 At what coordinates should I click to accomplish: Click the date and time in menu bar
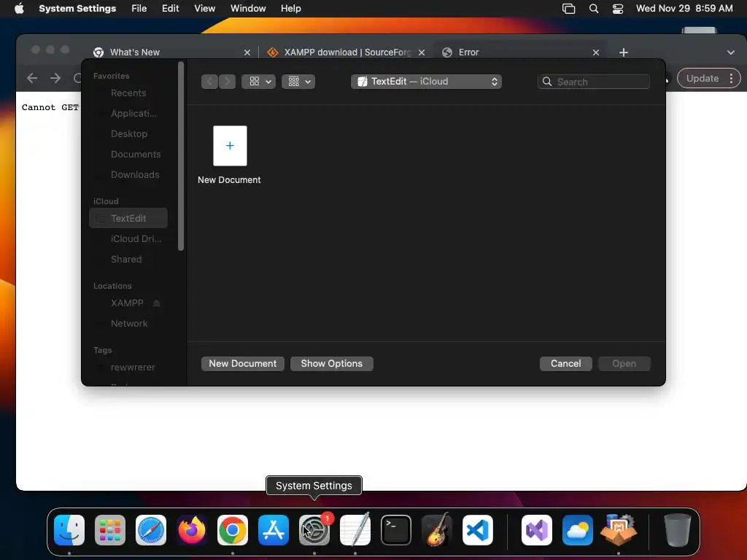[x=684, y=9]
